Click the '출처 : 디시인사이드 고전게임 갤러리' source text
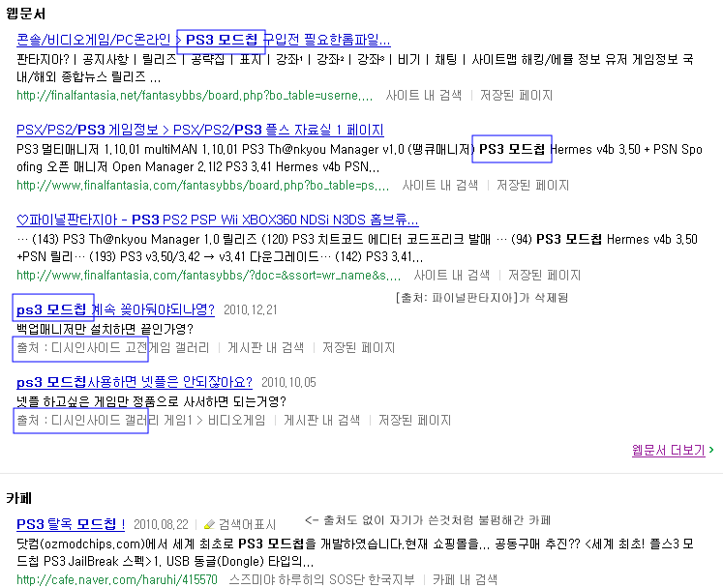The height and width of the screenshot is (588, 723). pyautogui.click(x=113, y=347)
